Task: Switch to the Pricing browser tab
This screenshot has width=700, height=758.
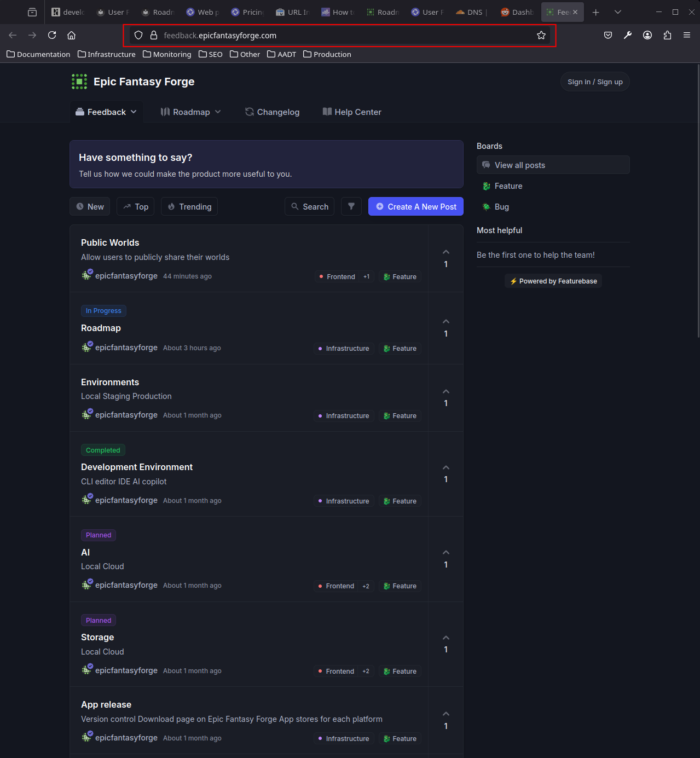Action: 248,12
